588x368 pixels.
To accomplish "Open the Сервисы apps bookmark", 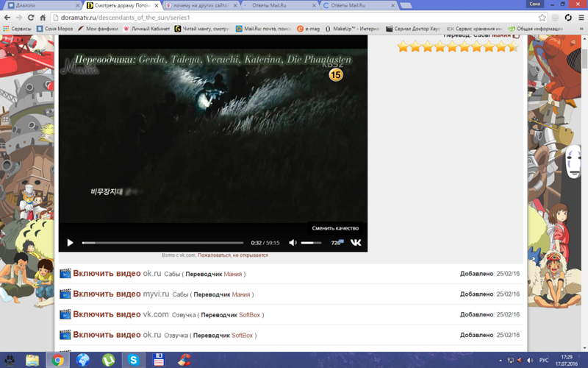I will pos(17,29).
